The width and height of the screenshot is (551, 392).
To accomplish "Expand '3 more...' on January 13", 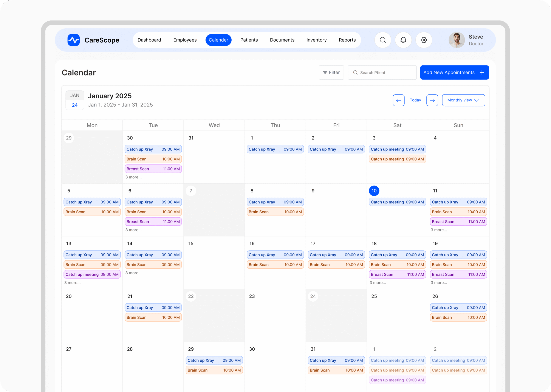I will click(x=72, y=283).
